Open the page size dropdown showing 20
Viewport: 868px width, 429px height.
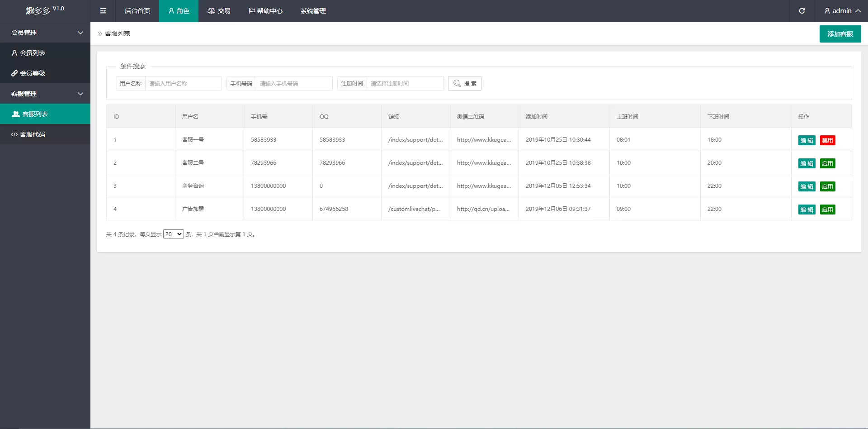click(173, 234)
